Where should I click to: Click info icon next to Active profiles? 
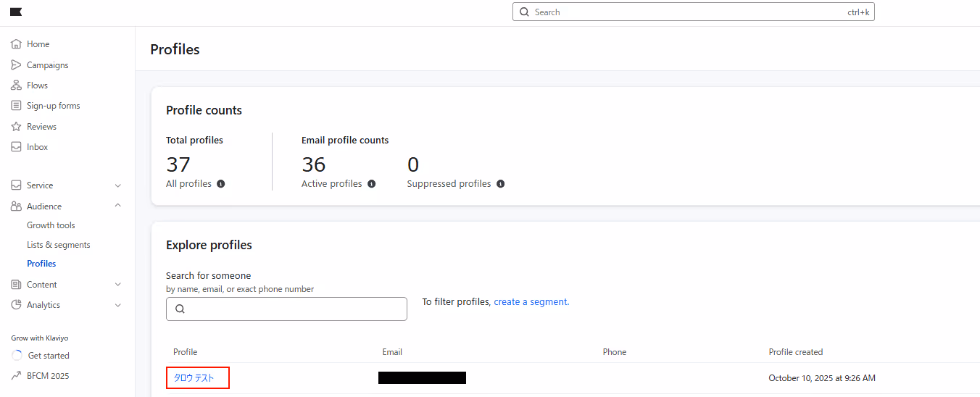click(371, 184)
